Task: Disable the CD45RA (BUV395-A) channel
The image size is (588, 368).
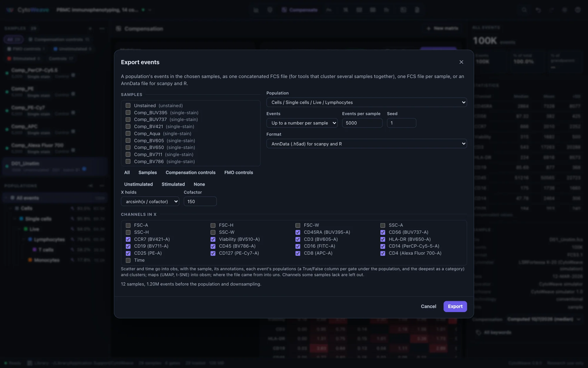Action: pos(298,232)
